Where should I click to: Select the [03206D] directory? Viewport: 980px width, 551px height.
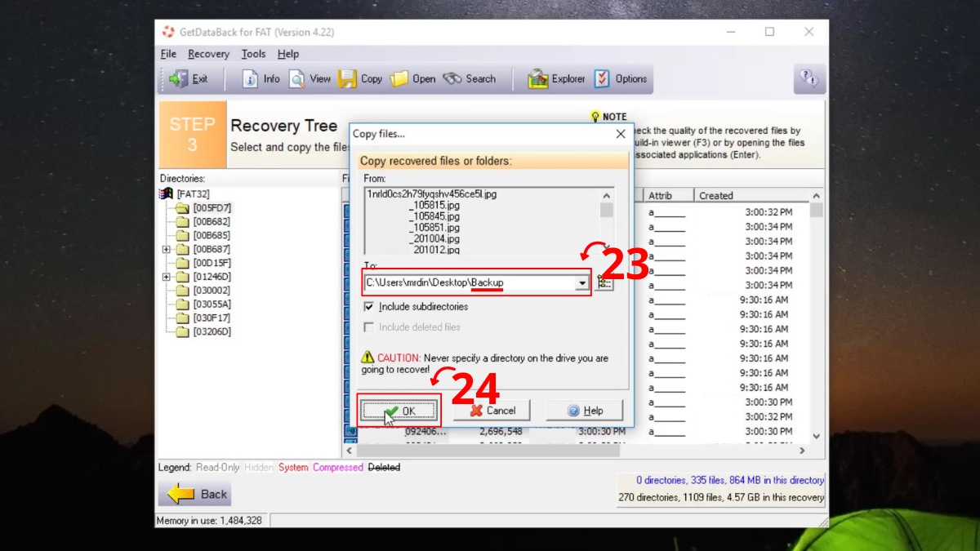click(212, 332)
